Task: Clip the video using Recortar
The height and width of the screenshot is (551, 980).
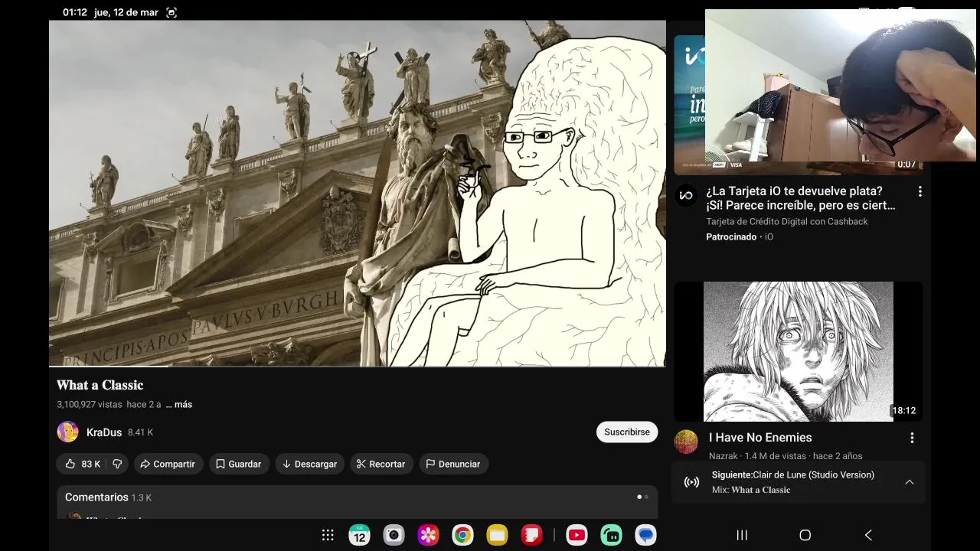Action: click(381, 464)
